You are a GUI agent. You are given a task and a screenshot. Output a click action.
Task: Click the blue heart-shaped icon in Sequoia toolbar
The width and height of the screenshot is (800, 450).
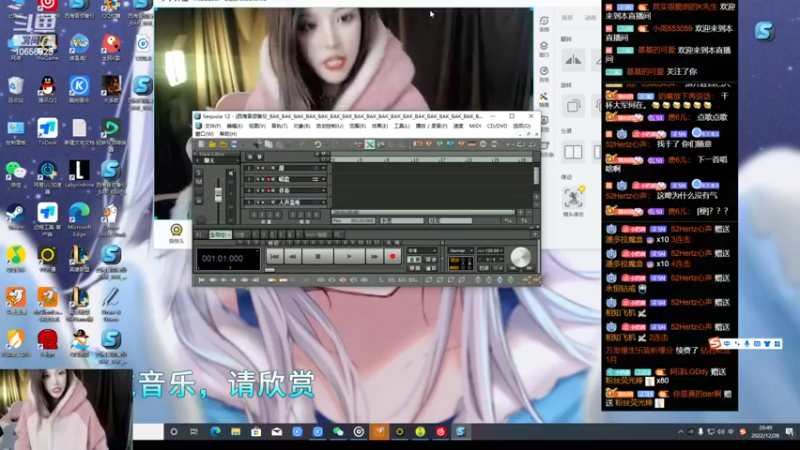pos(450,144)
